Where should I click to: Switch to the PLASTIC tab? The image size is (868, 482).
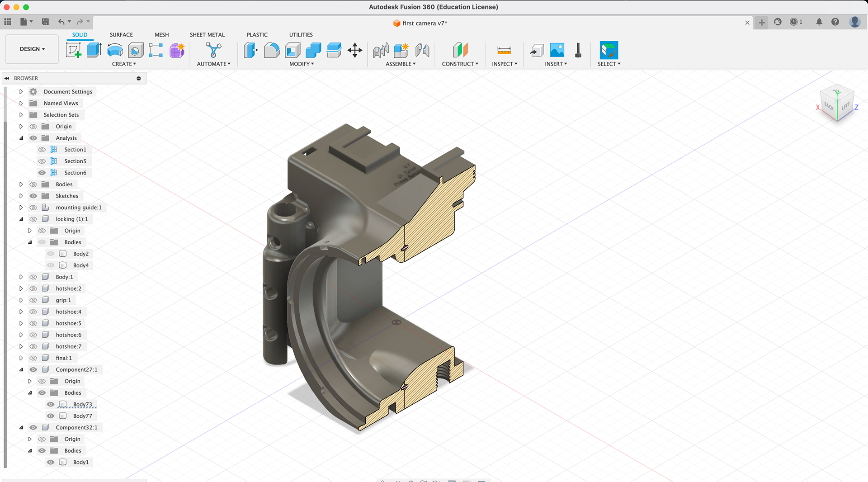(x=257, y=35)
